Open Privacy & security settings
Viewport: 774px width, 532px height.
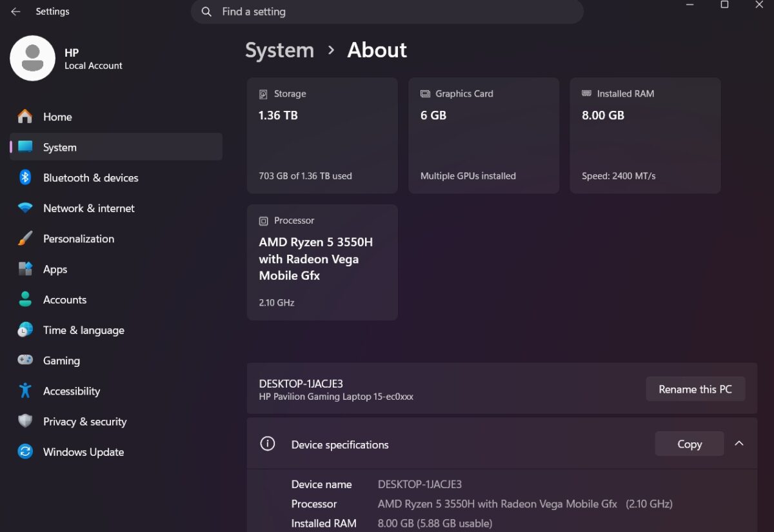click(x=116, y=421)
